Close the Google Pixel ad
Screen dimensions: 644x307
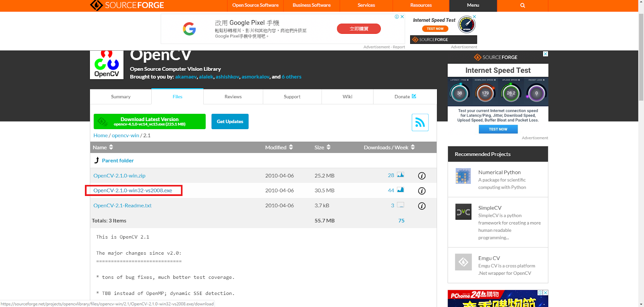pyautogui.click(x=402, y=16)
